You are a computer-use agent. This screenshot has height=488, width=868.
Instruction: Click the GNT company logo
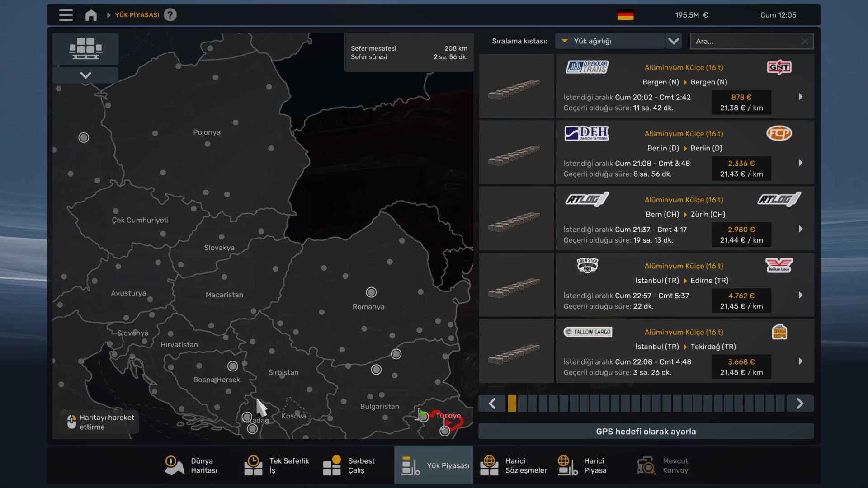click(779, 67)
